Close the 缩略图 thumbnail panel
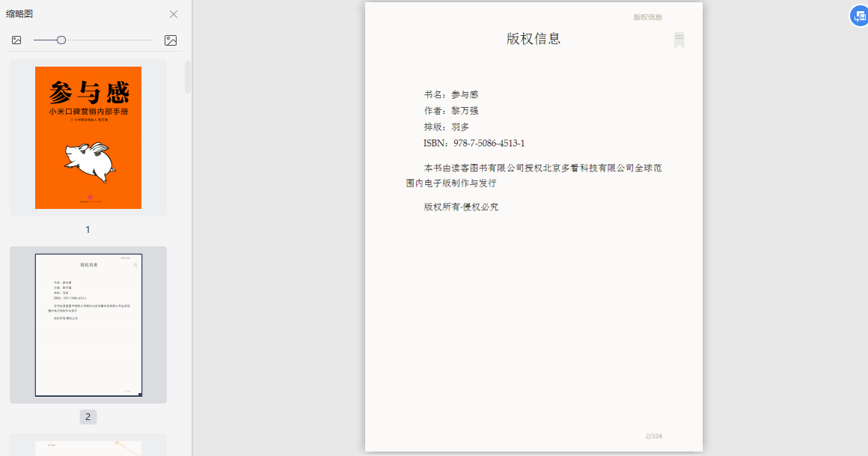Screen dimensions: 868x456 click(x=174, y=14)
